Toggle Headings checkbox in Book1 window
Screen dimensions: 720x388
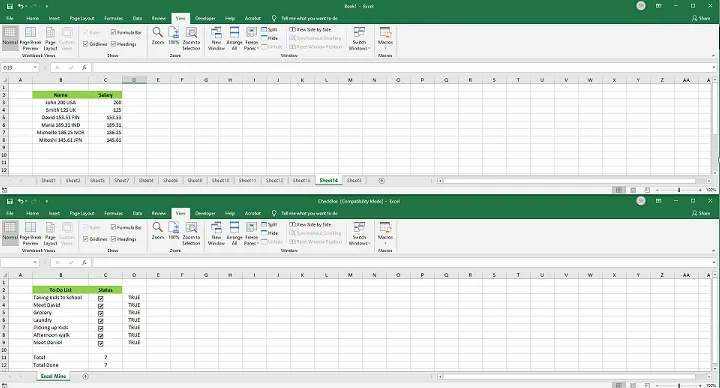[x=113, y=44]
